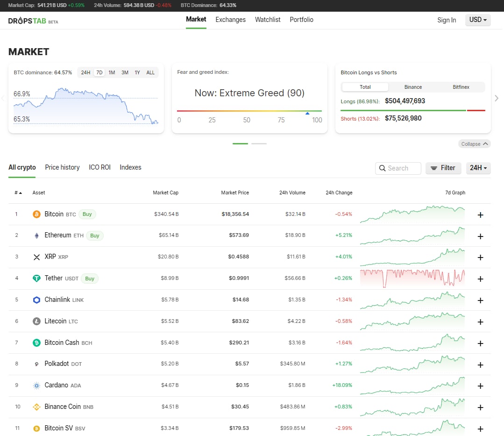This screenshot has height=436, width=504.
Task: Click the search magnifier icon
Action: [382, 168]
